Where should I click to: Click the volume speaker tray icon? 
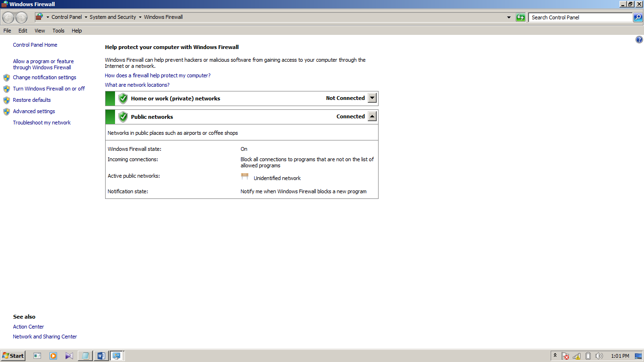(x=599, y=356)
